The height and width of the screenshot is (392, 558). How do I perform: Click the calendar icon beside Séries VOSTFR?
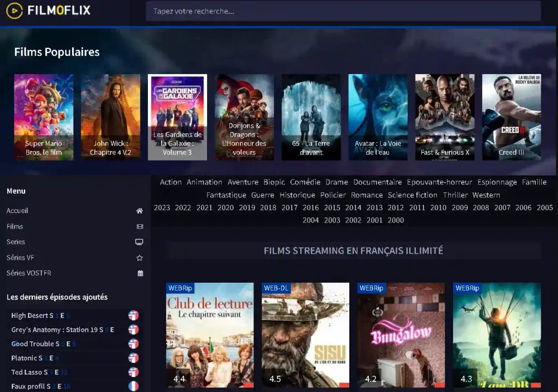(139, 273)
